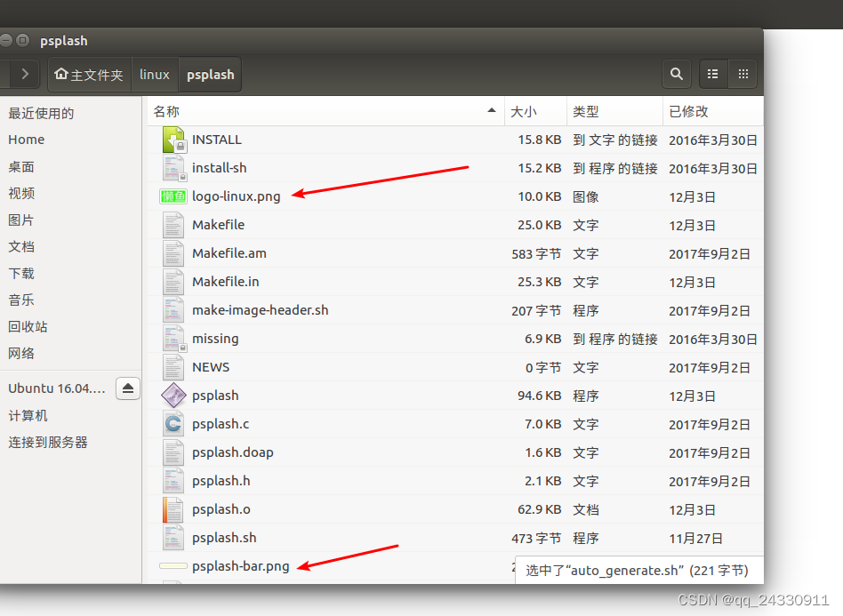The image size is (843, 616).
Task: Select the install-sh file name
Action: click(220, 168)
